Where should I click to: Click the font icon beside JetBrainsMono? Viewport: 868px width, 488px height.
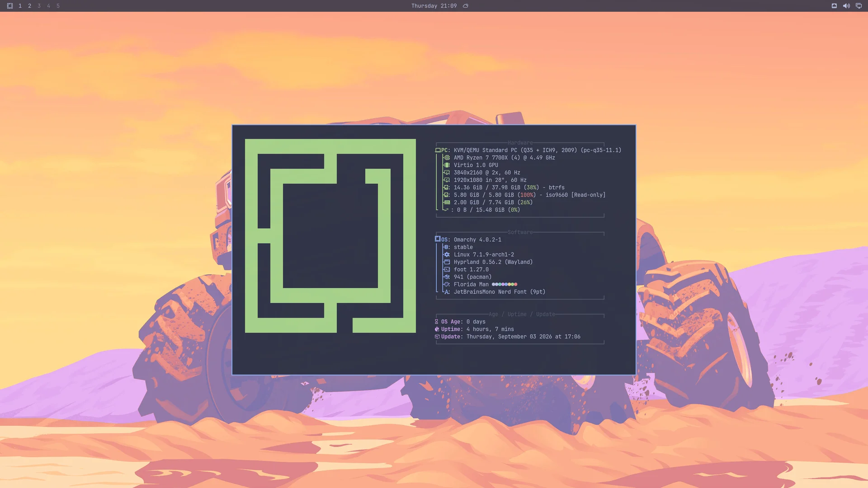point(447,292)
